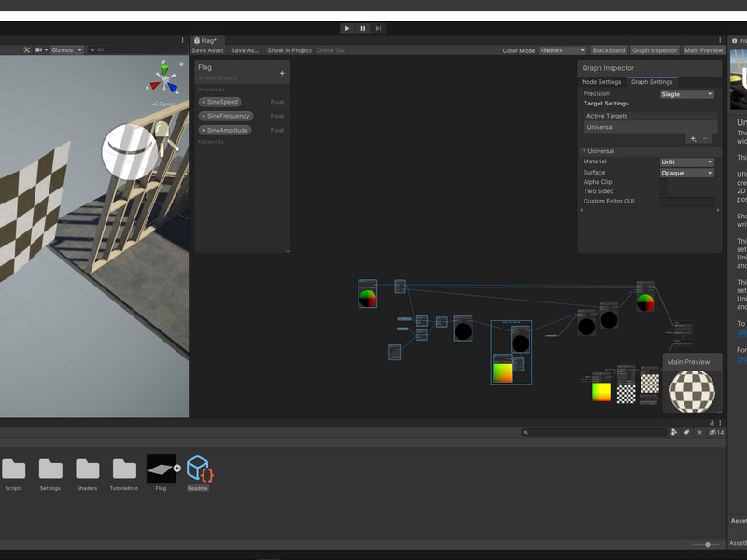Add an active target with plus
Screen dimensions: 747x560
click(x=693, y=138)
